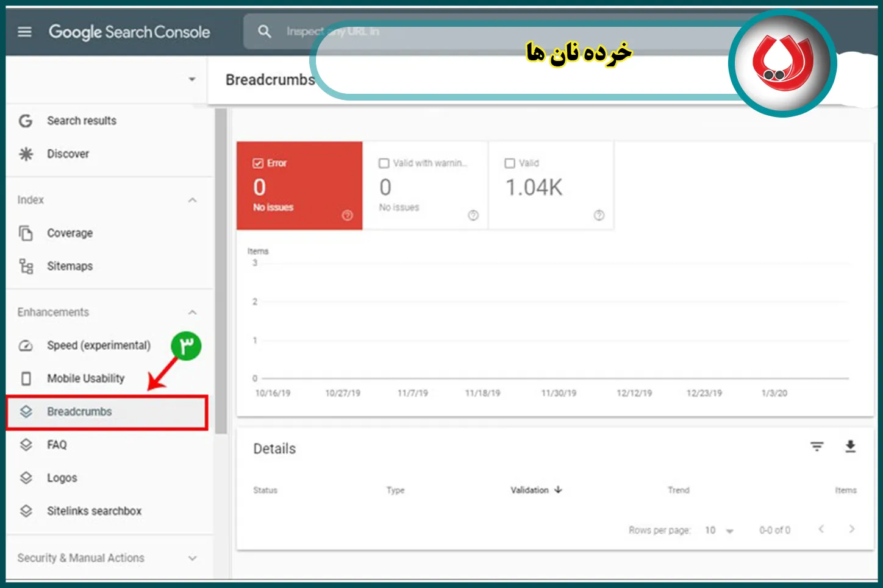Viewport: 883px width, 588px height.
Task: Open Mobile Usability report
Action: [86, 378]
